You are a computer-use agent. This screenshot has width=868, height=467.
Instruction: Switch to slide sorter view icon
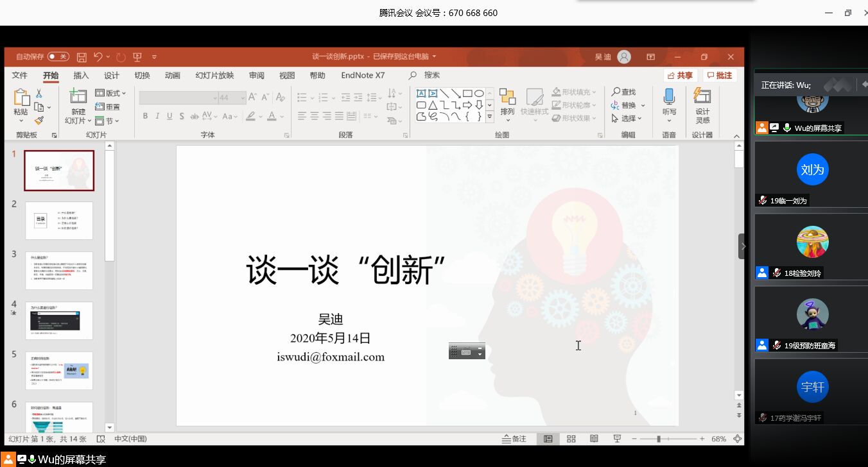click(571, 439)
